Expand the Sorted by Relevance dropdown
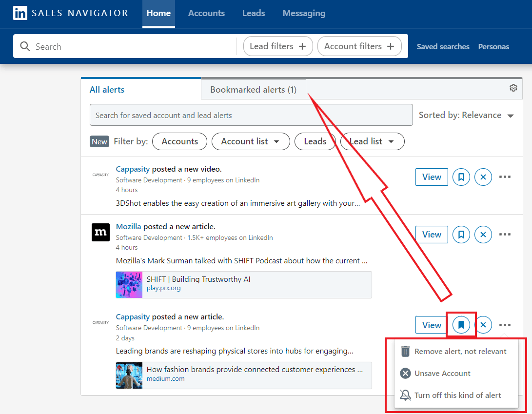 [466, 115]
